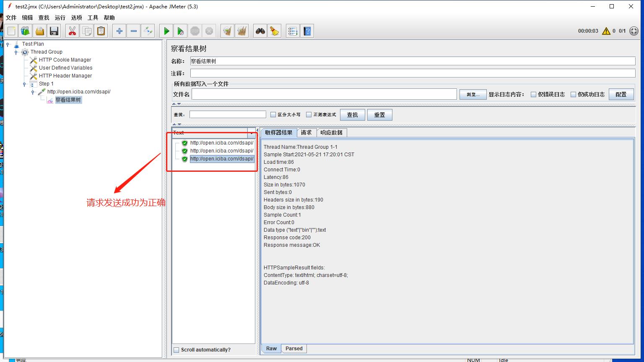Start the test with green play icon

pyautogui.click(x=166, y=31)
